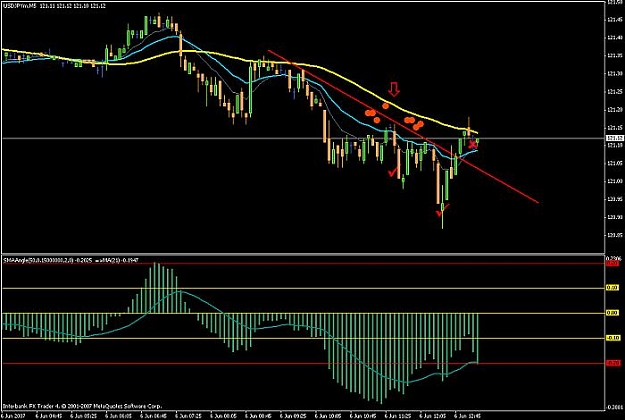Click the gray horizontal current-price line

[303, 138]
